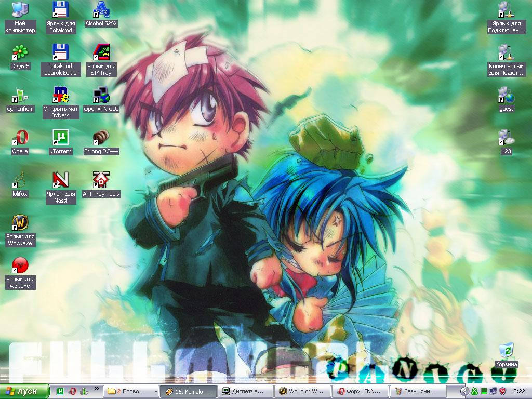The height and width of the screenshot is (399, 532).
Task: Expand the quick launch overflow chevron
Action: (96, 389)
